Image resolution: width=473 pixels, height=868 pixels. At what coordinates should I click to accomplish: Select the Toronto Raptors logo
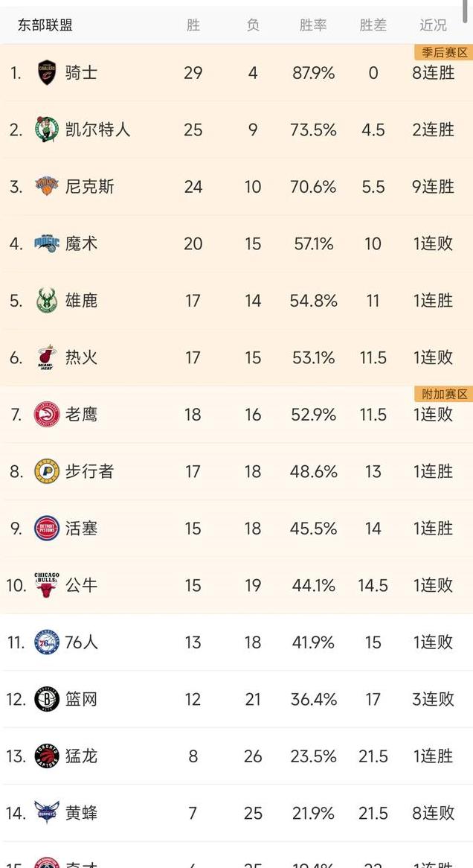(x=47, y=756)
